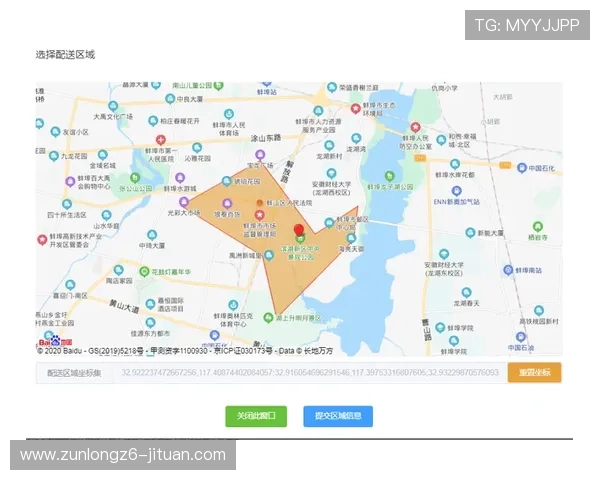Select the 友谊小区 map marker
The height and width of the screenshot is (480, 600).
55,132
